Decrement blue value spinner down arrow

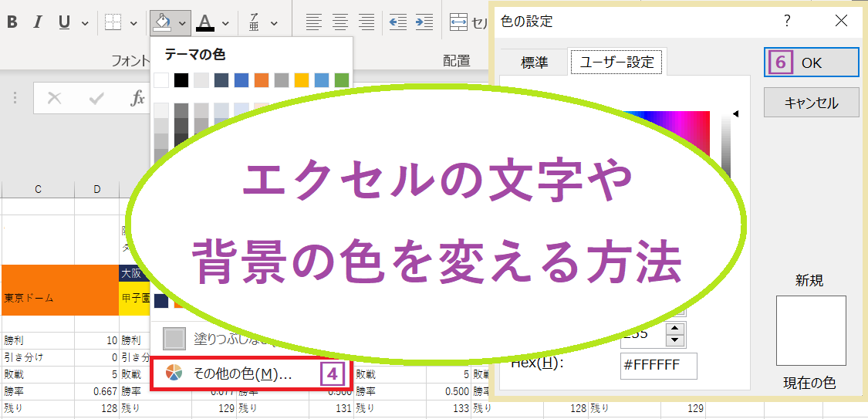[675, 342]
